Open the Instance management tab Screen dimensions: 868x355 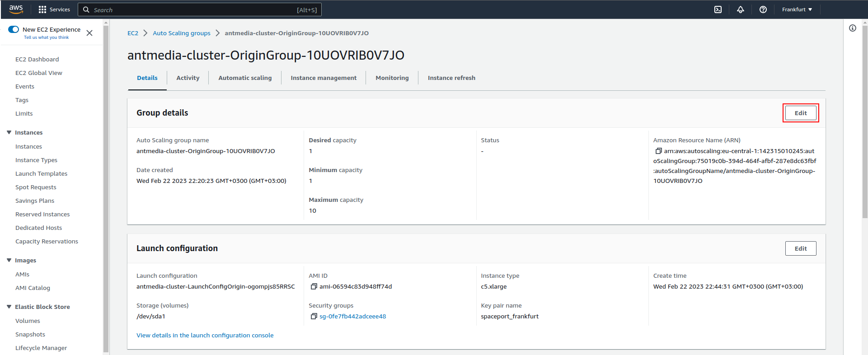point(324,78)
